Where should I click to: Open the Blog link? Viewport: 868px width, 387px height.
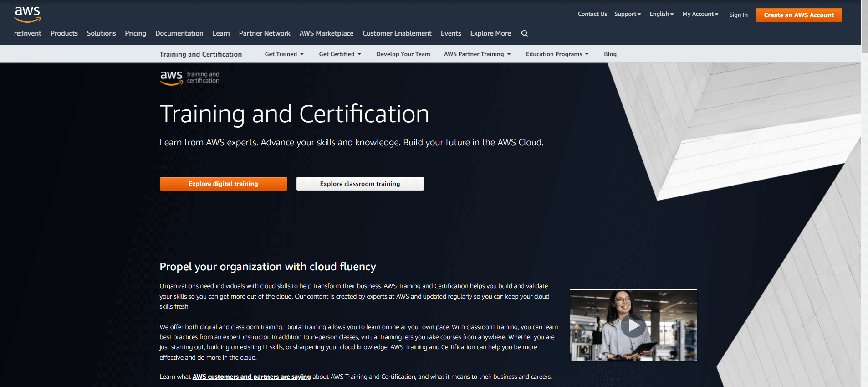[610, 54]
